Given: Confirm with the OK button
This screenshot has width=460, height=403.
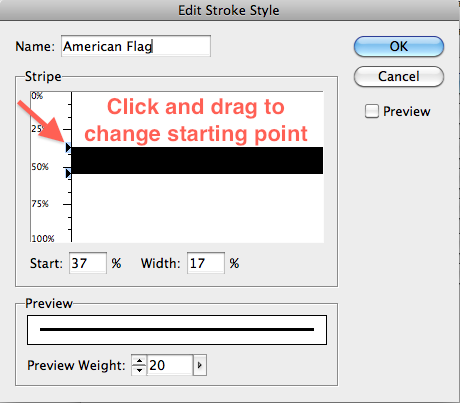Looking at the screenshot, I should click(x=399, y=46).
